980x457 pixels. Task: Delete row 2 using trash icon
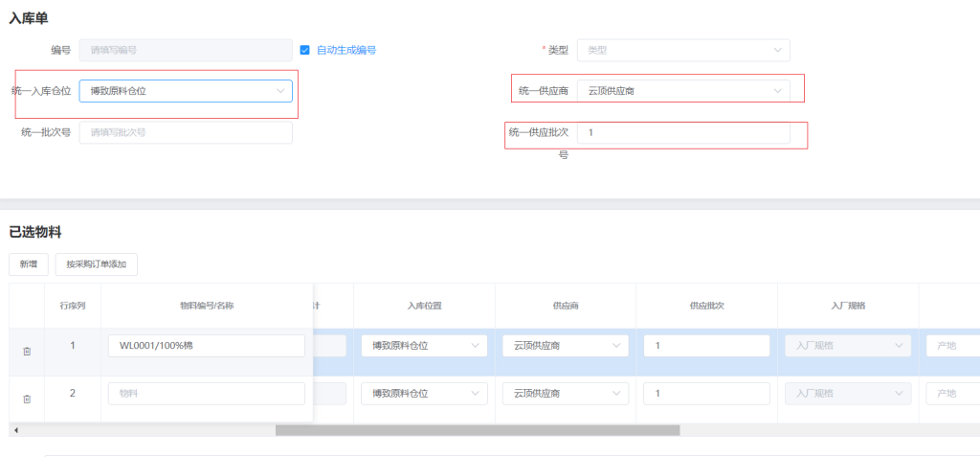click(27, 399)
